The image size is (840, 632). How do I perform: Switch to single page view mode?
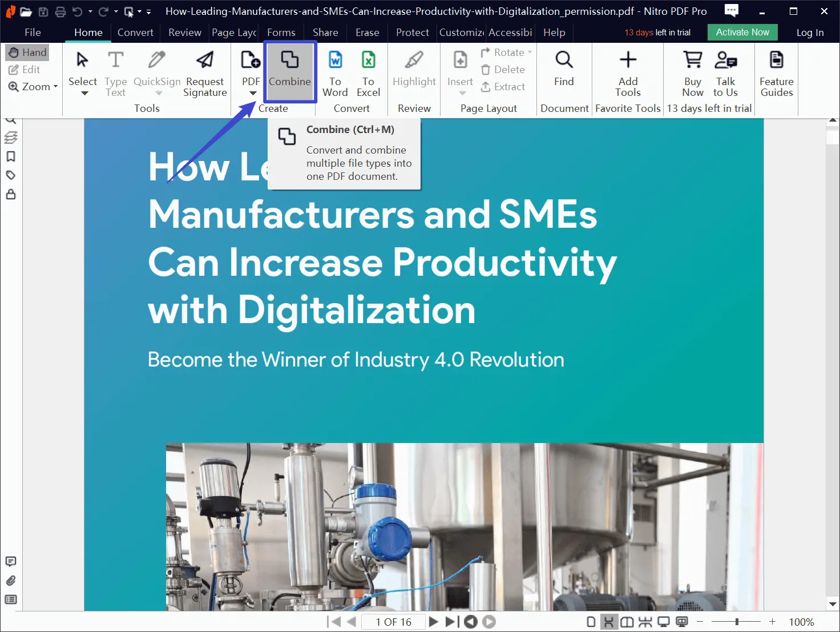591,622
